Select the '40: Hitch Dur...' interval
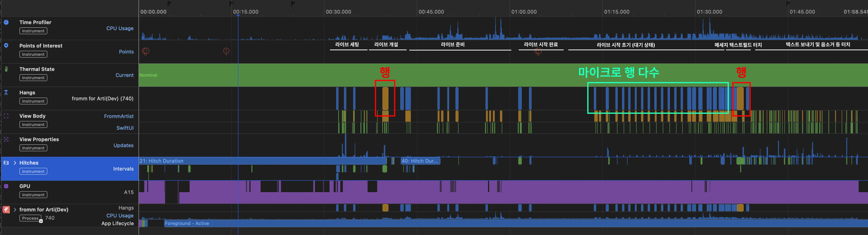 (x=421, y=161)
